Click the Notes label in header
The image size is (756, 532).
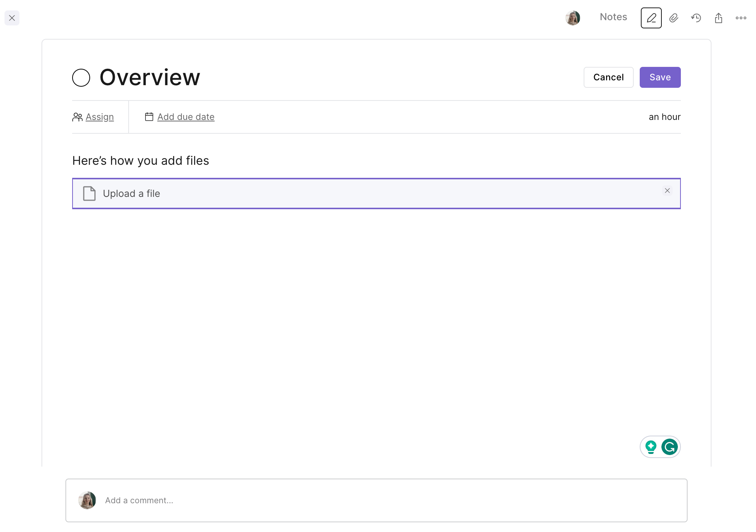(613, 17)
